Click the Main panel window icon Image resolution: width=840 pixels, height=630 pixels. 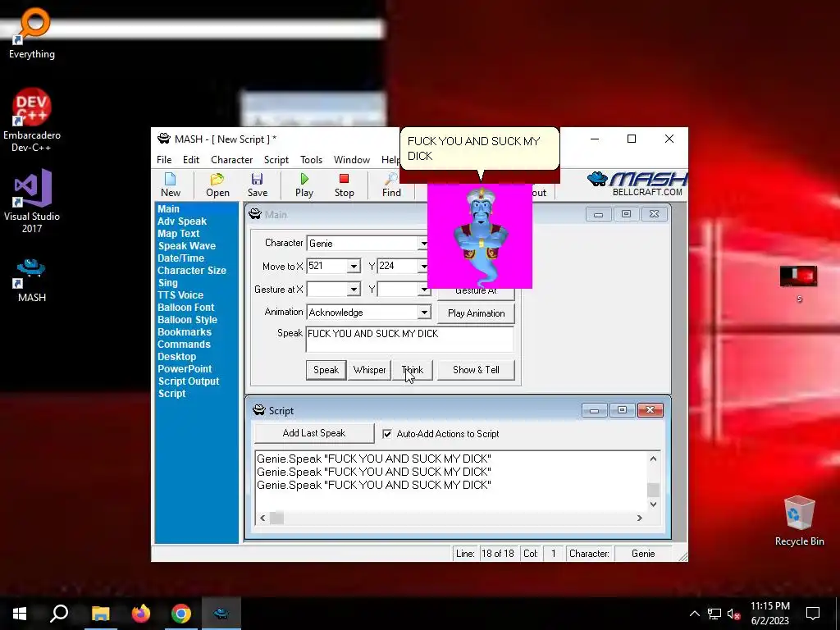[x=255, y=214]
